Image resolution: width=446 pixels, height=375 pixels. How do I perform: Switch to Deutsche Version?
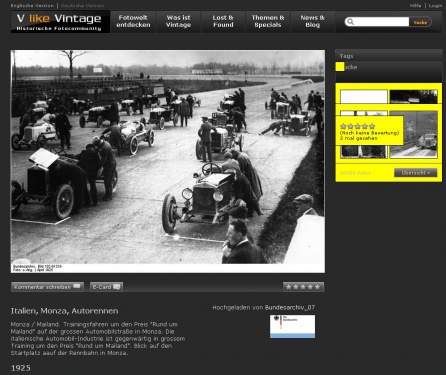[82, 6]
